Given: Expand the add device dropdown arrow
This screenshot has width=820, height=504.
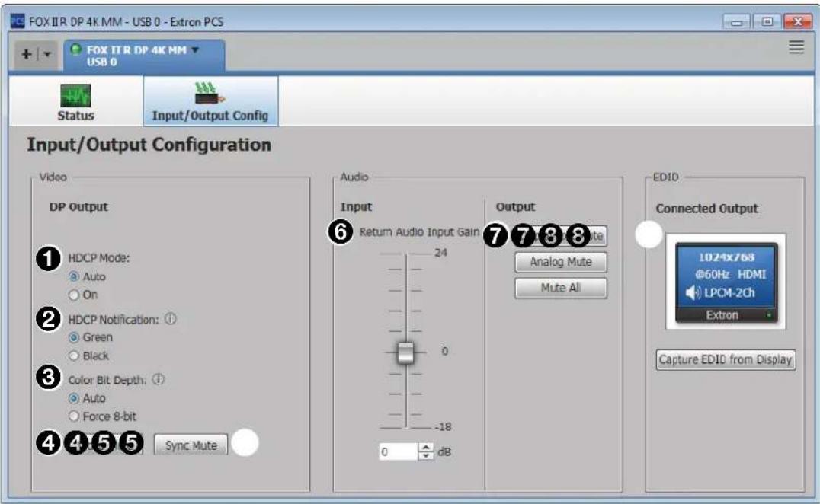Looking at the screenshot, I should 47,54.
